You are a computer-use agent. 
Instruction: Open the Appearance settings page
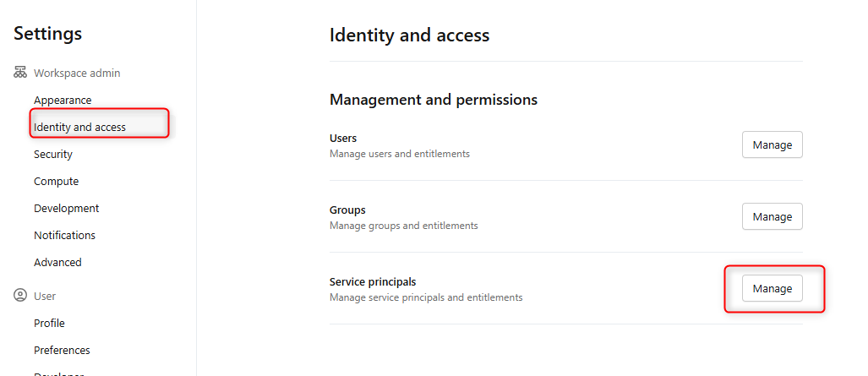click(63, 101)
